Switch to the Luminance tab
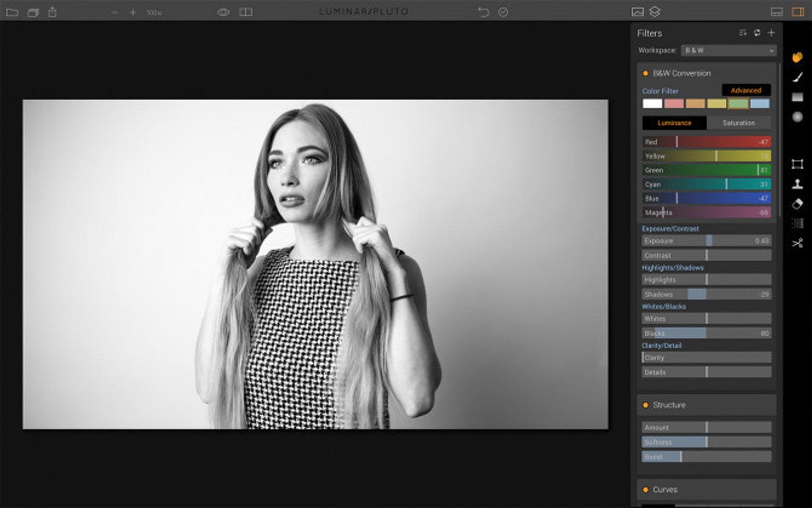Screen dimensions: 812x508 675,123
